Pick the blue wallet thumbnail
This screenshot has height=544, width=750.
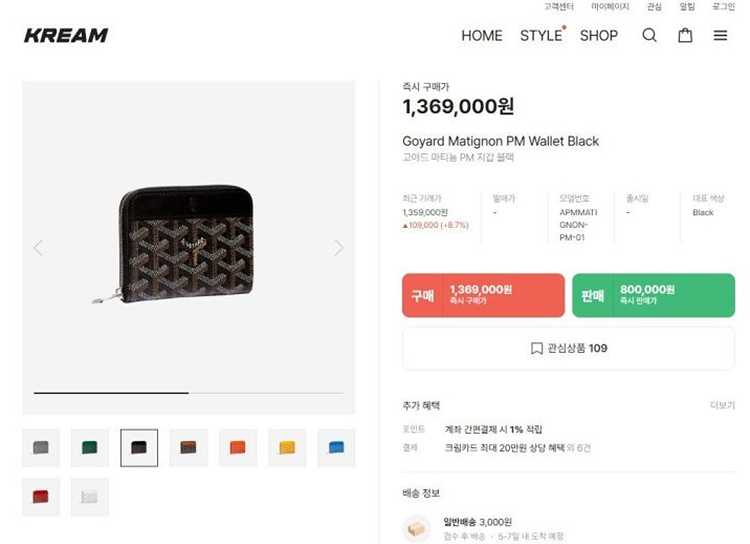click(x=336, y=447)
